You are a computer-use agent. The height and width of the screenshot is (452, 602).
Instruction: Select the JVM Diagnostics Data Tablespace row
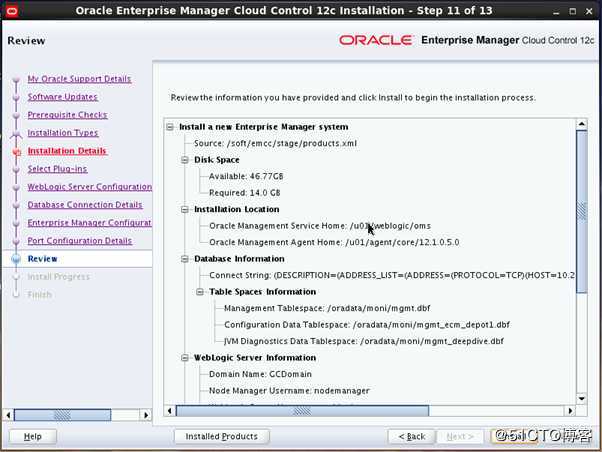(x=364, y=341)
